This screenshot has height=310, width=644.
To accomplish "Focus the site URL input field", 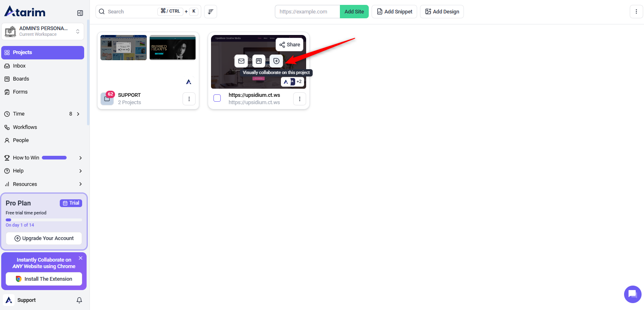I will tap(307, 12).
